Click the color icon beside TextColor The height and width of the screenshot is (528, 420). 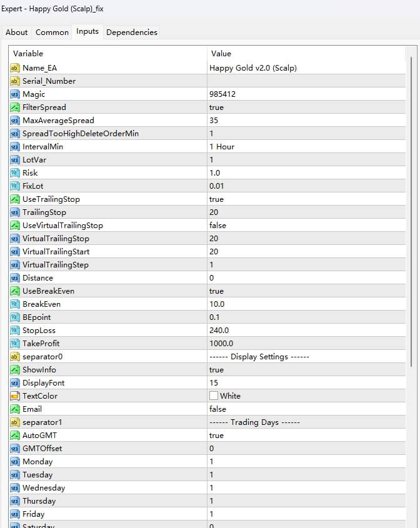15,396
